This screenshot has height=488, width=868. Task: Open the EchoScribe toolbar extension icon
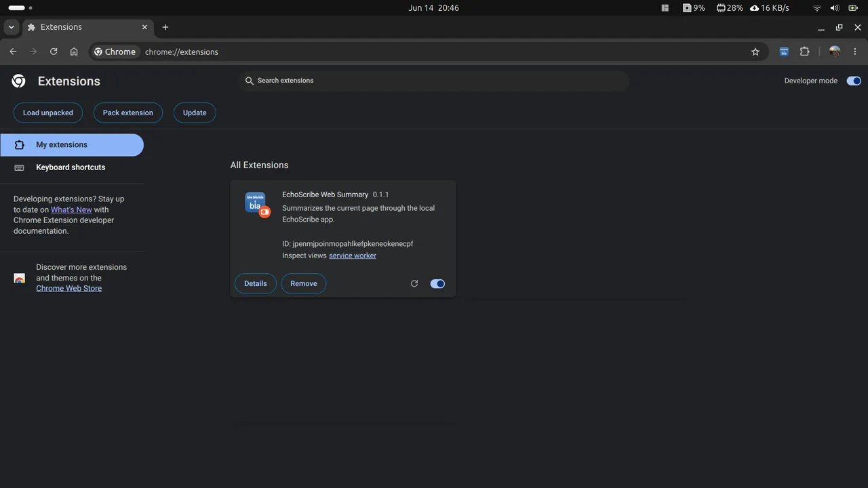click(x=784, y=52)
